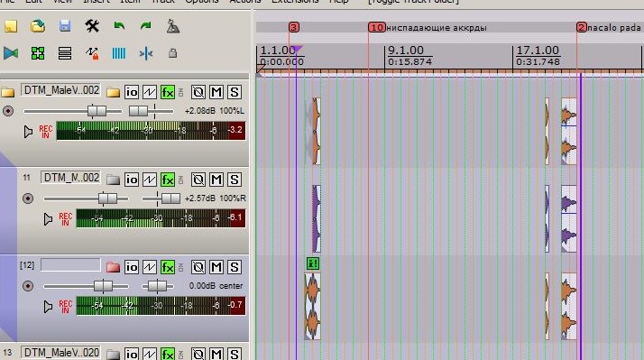The width and height of the screenshot is (644, 360).
Task: Open io routing on track 12
Action: pos(132,267)
